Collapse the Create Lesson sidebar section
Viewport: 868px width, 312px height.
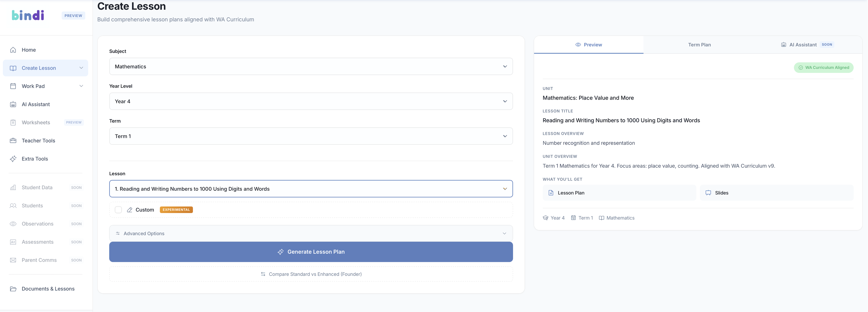click(x=81, y=68)
